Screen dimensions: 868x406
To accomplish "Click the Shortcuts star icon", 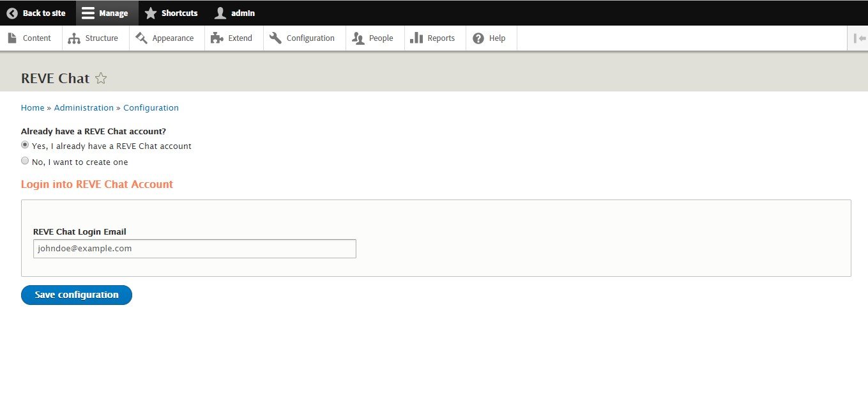I will (151, 13).
